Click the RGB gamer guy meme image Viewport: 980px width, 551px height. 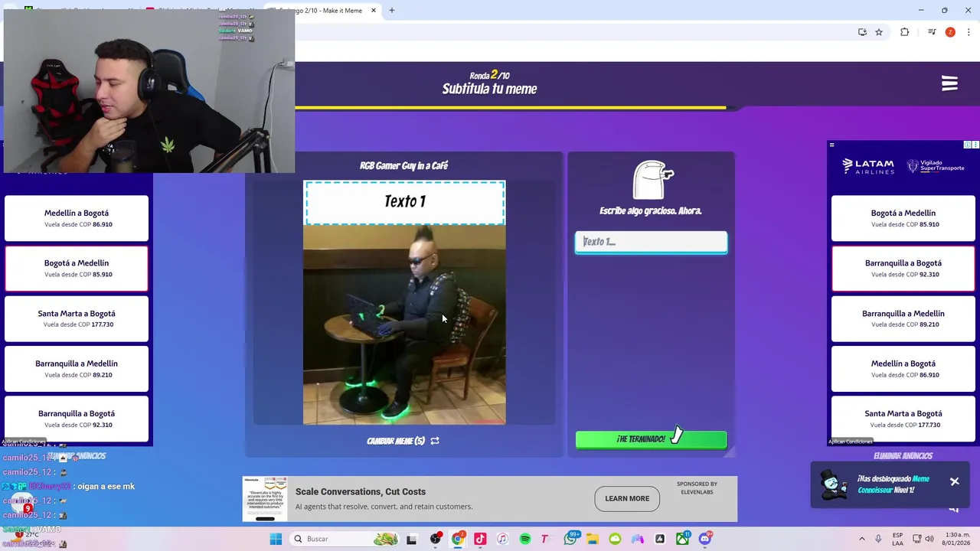point(404,324)
